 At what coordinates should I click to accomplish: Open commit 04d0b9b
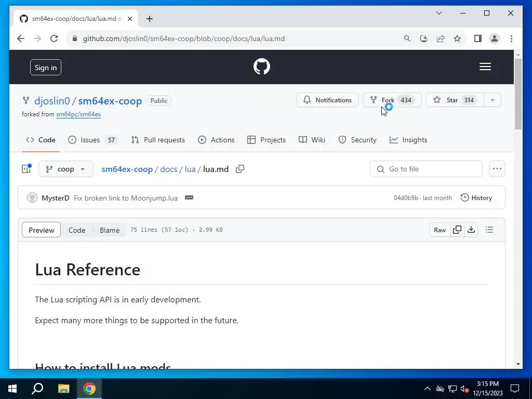coord(405,198)
